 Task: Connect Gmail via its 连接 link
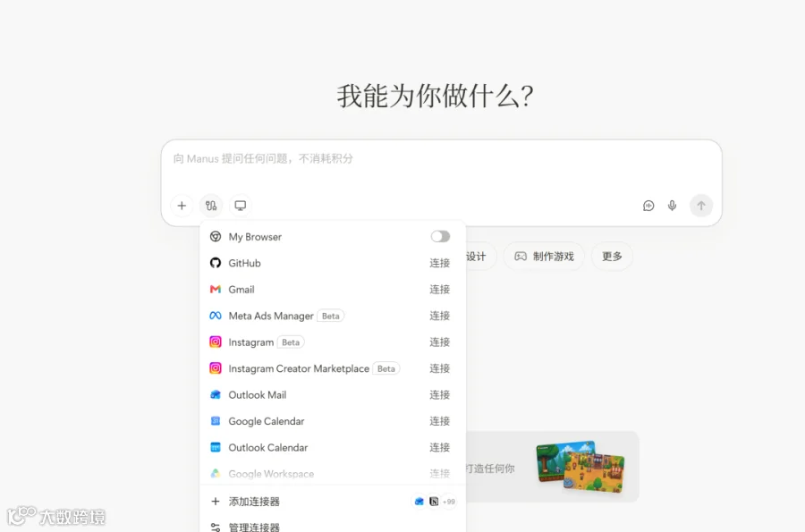coord(439,290)
